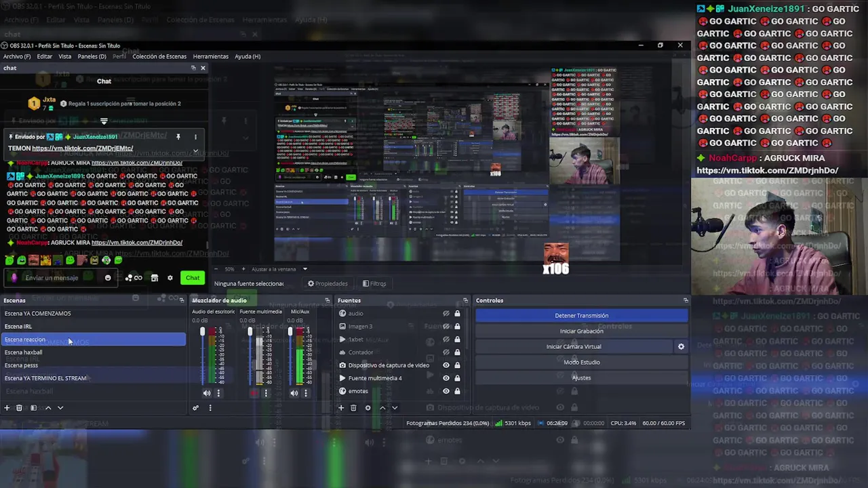The image size is (868, 488).
Task: Show the hidden Contador source
Action: click(446, 352)
